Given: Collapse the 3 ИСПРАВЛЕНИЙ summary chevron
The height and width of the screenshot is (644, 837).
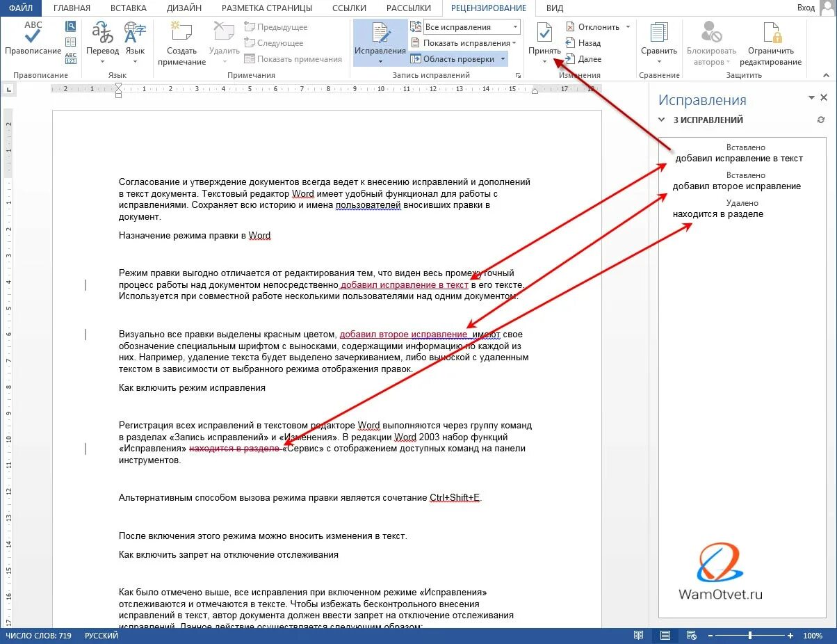Looking at the screenshot, I should coord(662,120).
